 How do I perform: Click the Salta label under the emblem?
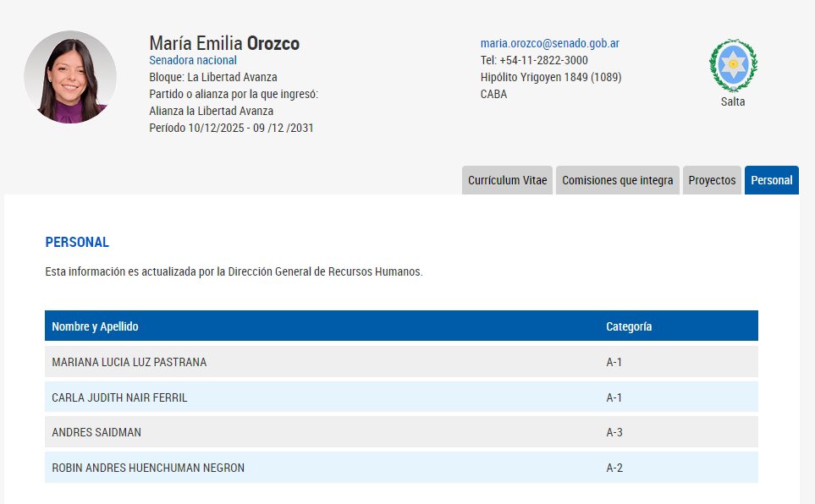[x=733, y=101]
